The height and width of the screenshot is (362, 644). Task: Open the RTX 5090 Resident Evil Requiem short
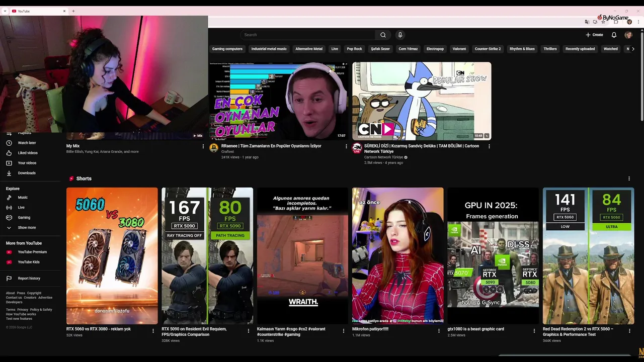click(207, 256)
